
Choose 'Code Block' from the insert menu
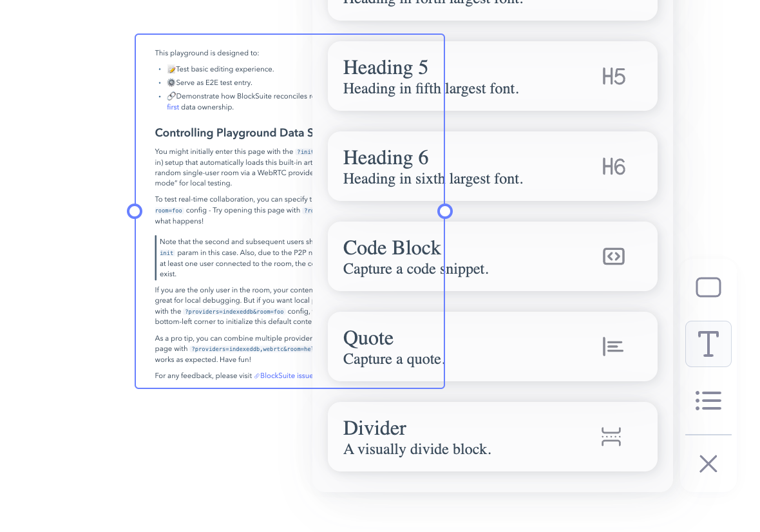coord(392,247)
